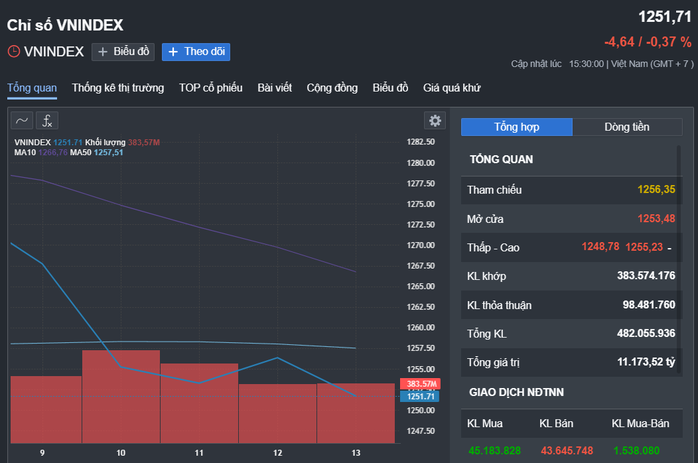Switch to the Dòng tiền panel tab

pos(627,127)
